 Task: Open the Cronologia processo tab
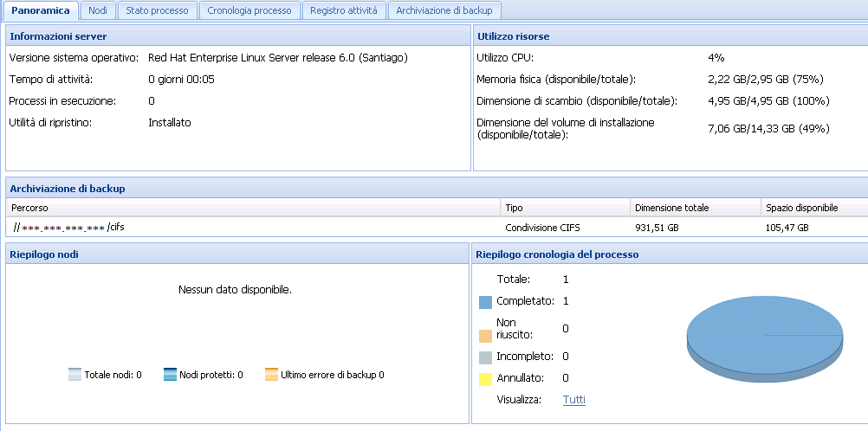click(250, 10)
